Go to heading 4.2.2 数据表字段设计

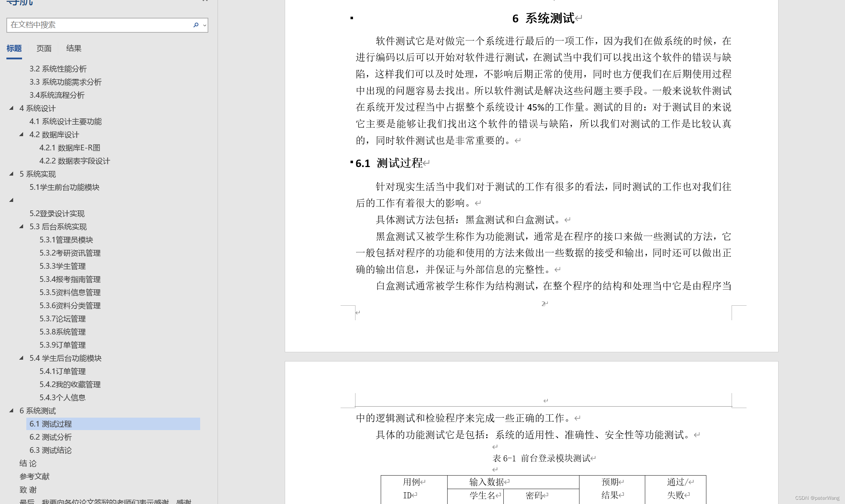[x=75, y=161]
